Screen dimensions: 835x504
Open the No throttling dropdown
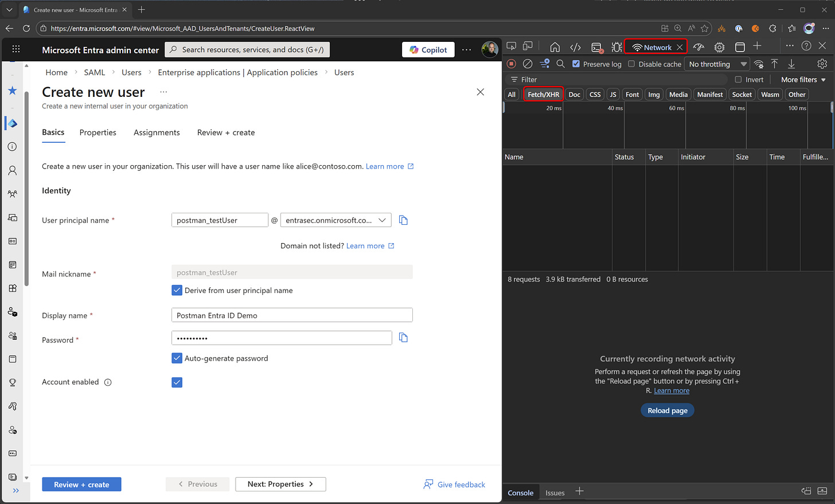pyautogui.click(x=717, y=64)
